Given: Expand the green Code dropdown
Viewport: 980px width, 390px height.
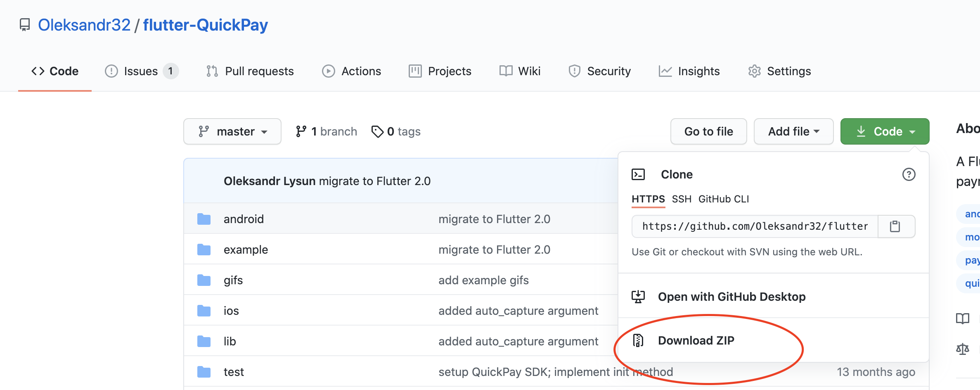Looking at the screenshot, I should click(x=884, y=131).
